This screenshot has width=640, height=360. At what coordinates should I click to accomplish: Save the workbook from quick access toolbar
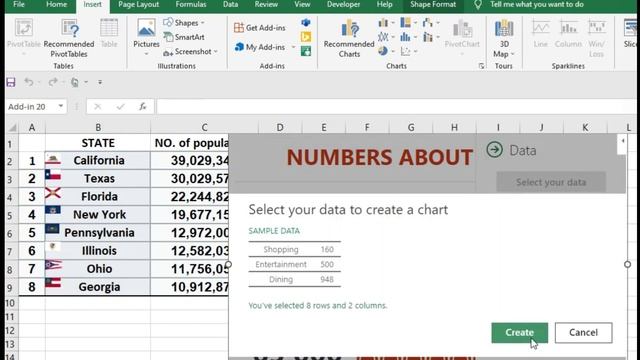tap(11, 82)
